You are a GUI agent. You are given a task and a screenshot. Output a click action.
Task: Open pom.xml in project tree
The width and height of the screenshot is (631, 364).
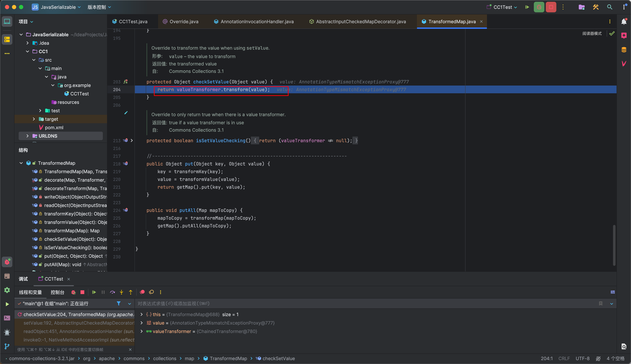[x=54, y=127]
